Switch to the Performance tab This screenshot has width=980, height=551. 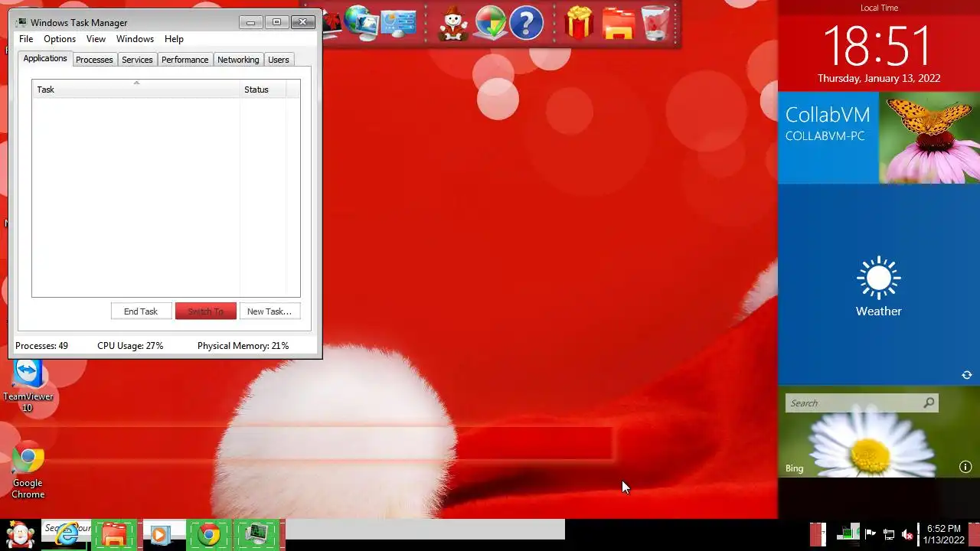coord(185,60)
